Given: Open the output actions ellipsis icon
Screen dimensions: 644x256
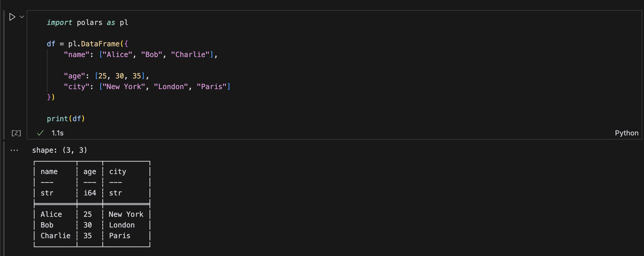Looking at the screenshot, I should (14, 150).
